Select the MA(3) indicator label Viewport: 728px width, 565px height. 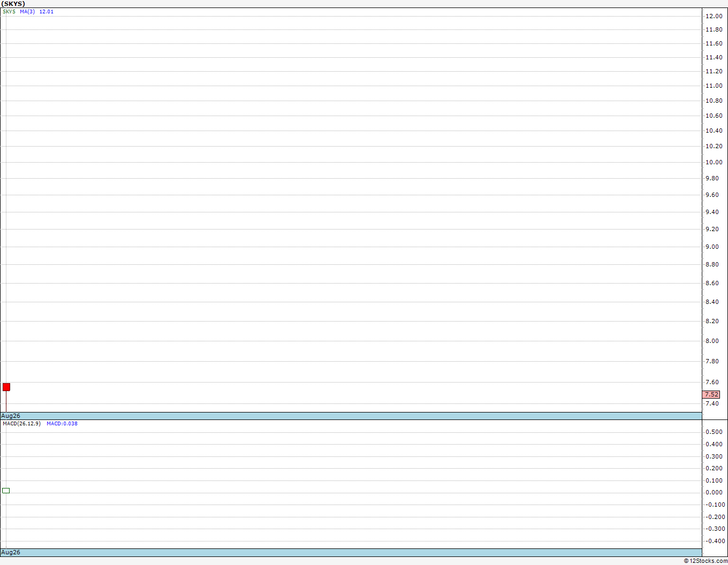coord(27,11)
